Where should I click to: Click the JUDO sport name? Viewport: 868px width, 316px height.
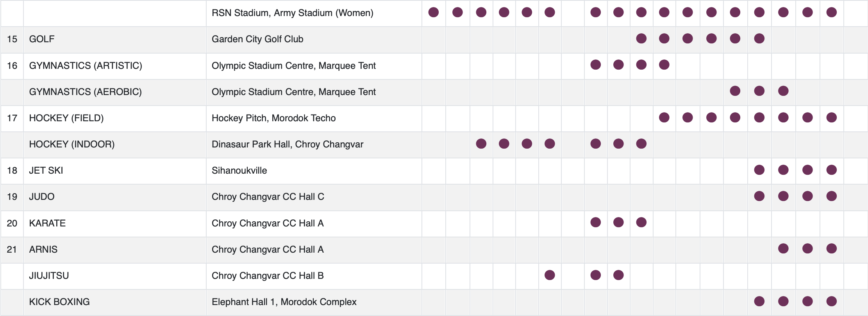click(42, 197)
